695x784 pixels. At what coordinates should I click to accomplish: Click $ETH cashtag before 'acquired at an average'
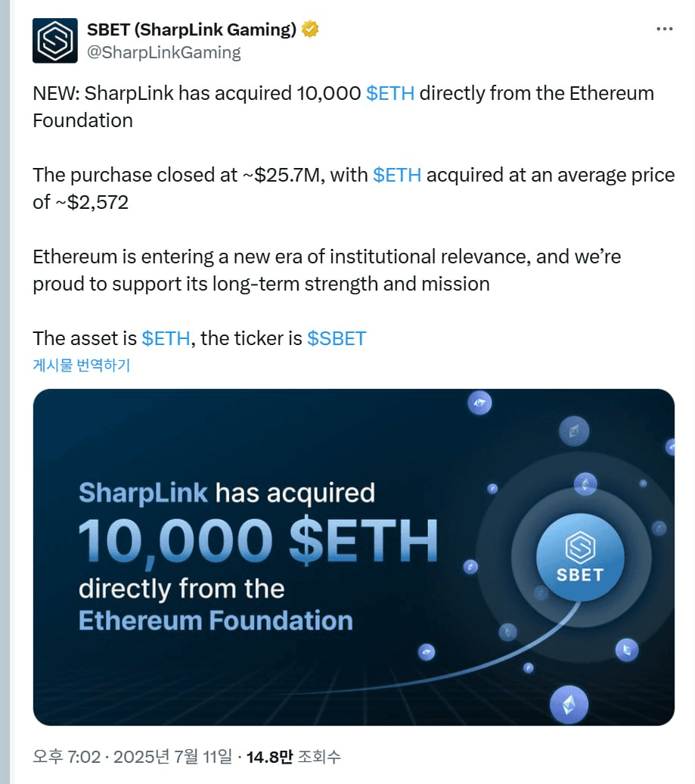(x=397, y=175)
